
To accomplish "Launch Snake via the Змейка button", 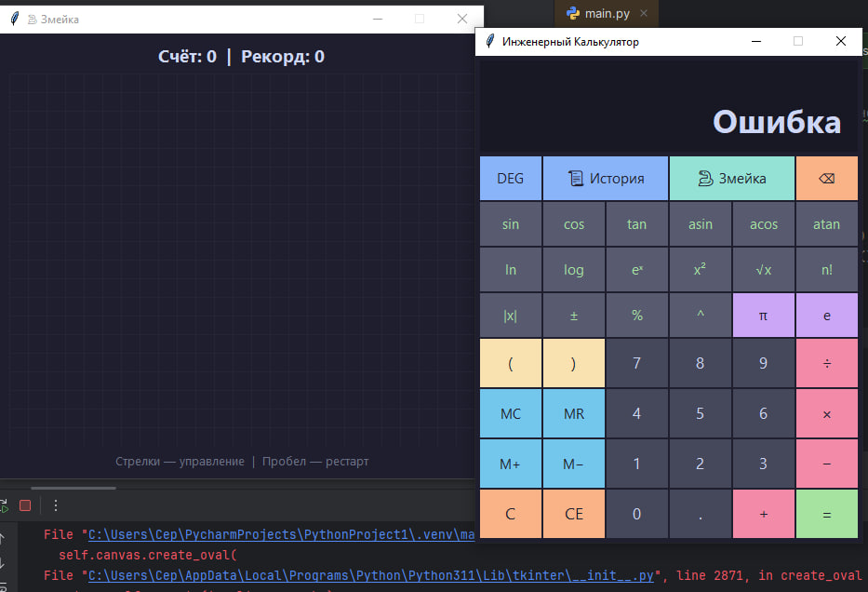I will 731,178.
